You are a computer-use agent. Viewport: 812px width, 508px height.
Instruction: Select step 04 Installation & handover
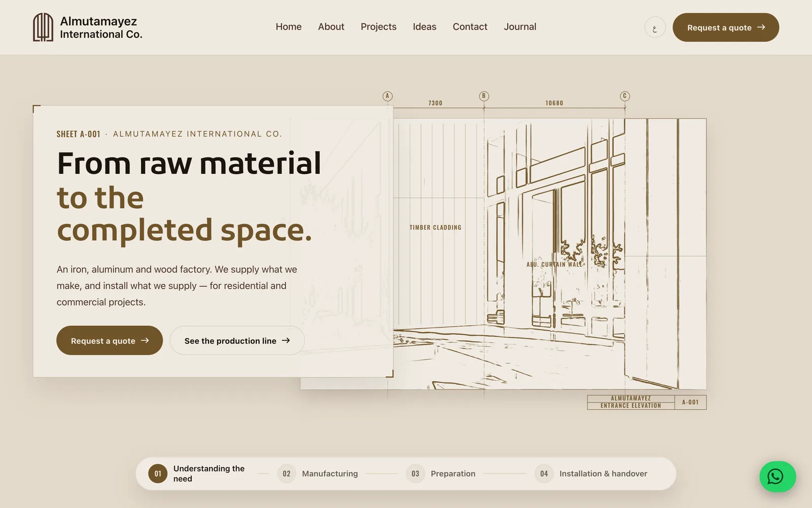pyautogui.click(x=591, y=473)
